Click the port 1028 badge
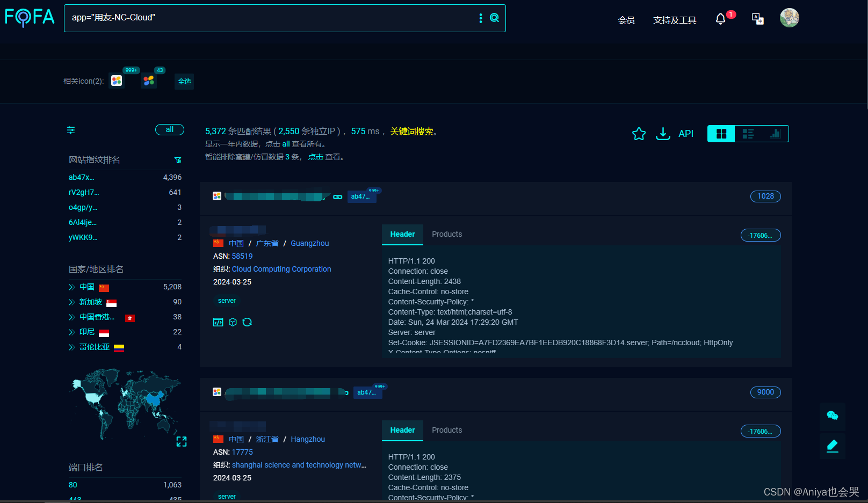 click(765, 196)
